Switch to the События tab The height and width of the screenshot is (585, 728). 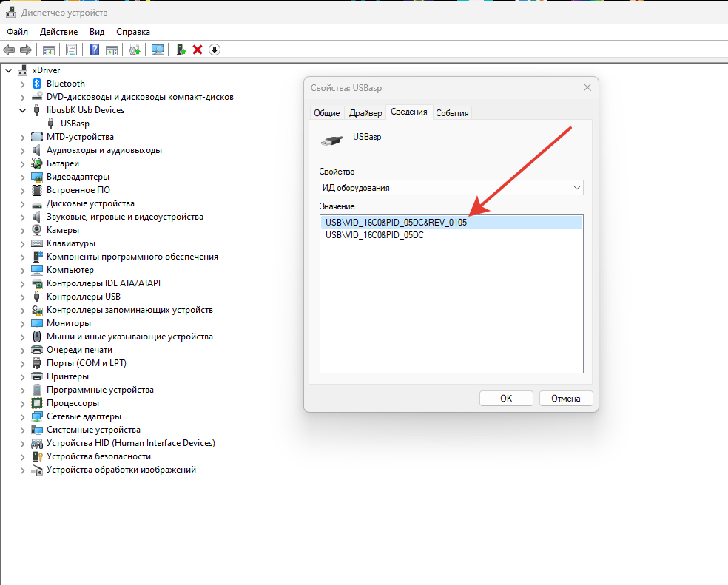point(452,113)
